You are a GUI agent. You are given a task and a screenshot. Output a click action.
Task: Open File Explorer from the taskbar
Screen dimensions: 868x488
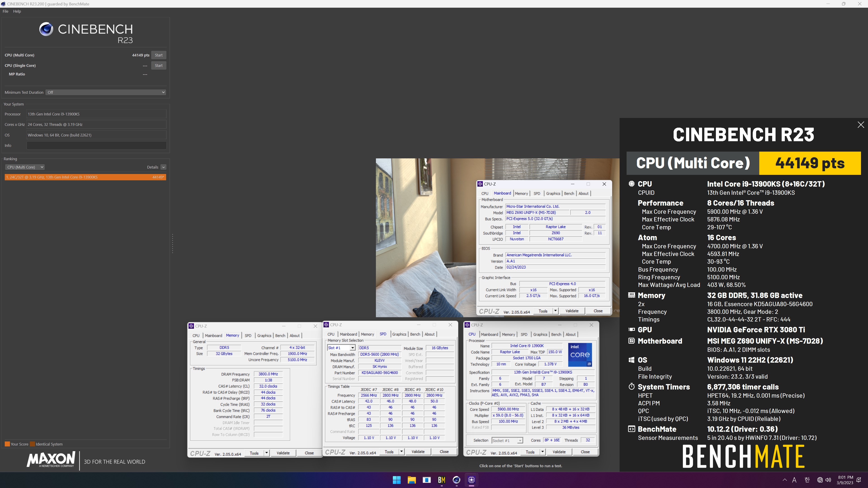tap(412, 480)
